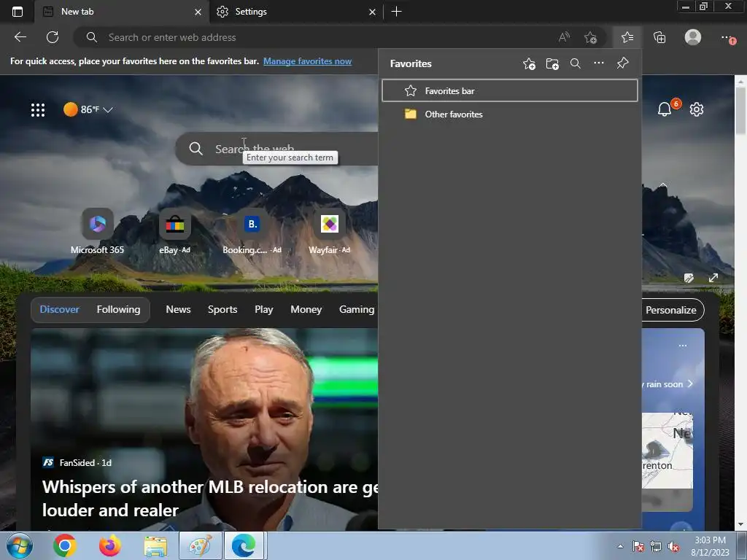Click the page vertical scrollbar thumb
This screenshot has height=560, width=747.
(741, 109)
